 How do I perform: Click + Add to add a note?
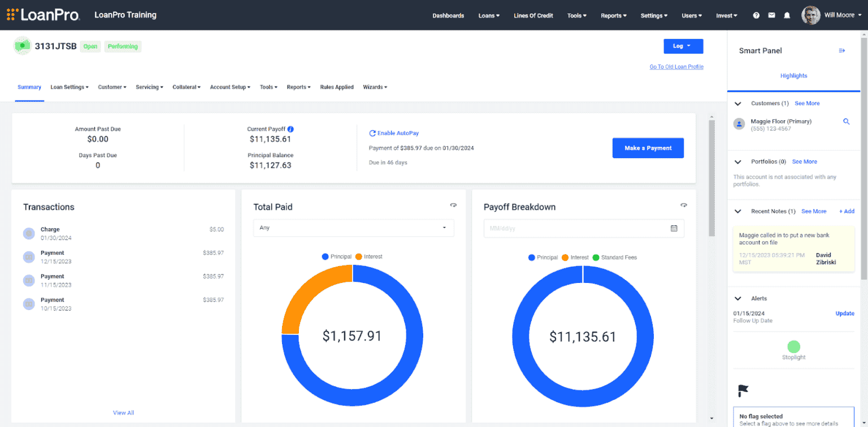coord(847,211)
